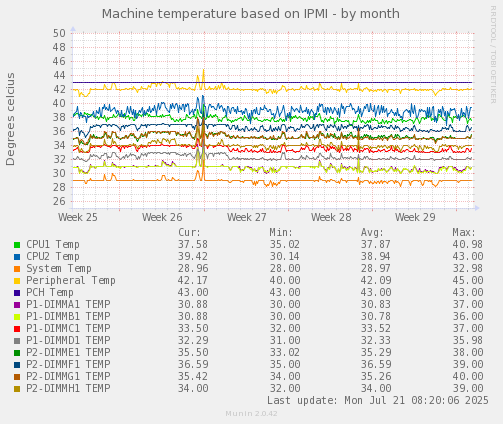This screenshot has height=424, width=503.
Task: Click CPU2 Temp current value 39.42
Action: click(x=193, y=257)
